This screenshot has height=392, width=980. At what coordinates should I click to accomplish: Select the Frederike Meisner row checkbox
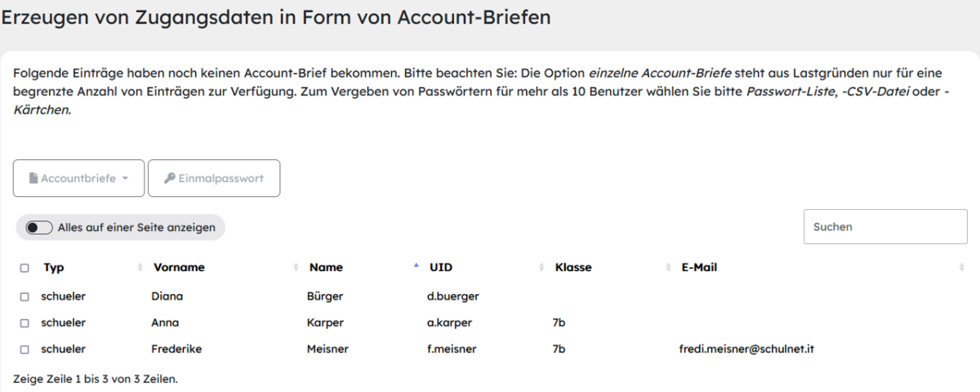click(x=23, y=350)
